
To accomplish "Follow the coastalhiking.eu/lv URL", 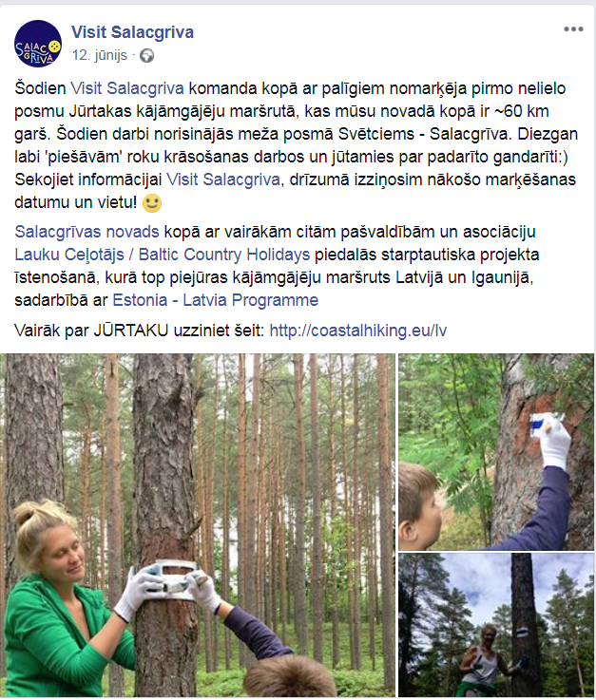I will (x=357, y=331).
